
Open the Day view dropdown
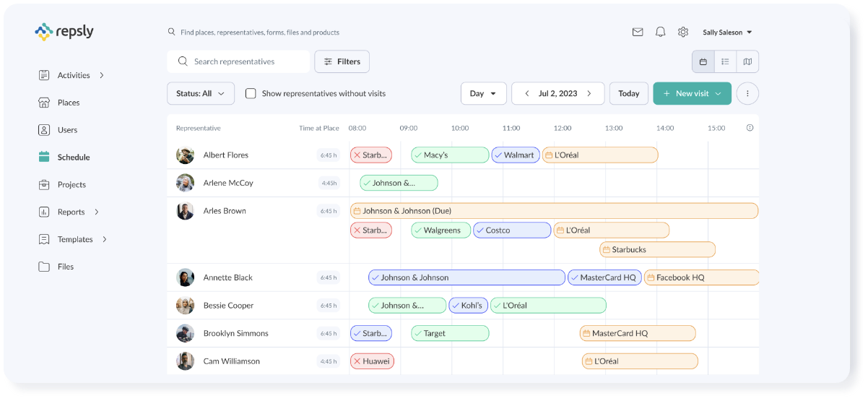tap(483, 93)
